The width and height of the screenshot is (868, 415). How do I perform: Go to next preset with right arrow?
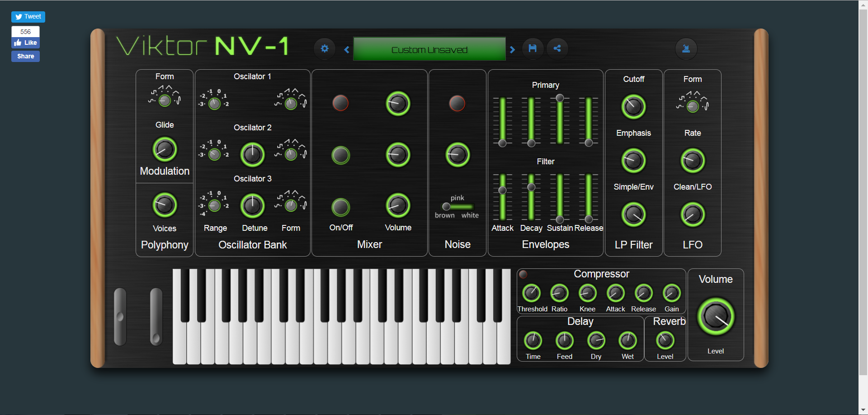512,49
